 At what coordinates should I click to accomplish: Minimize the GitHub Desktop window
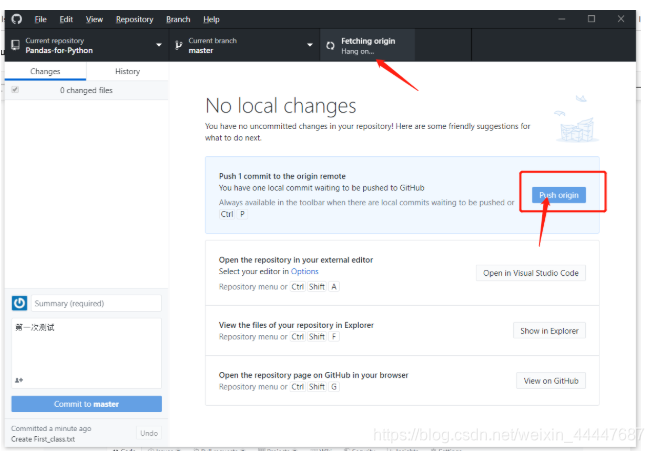click(562, 19)
